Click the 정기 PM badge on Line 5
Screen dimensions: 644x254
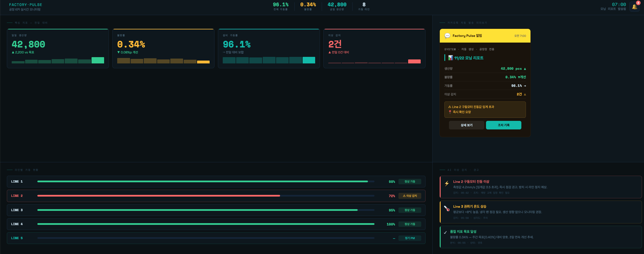(x=410, y=238)
